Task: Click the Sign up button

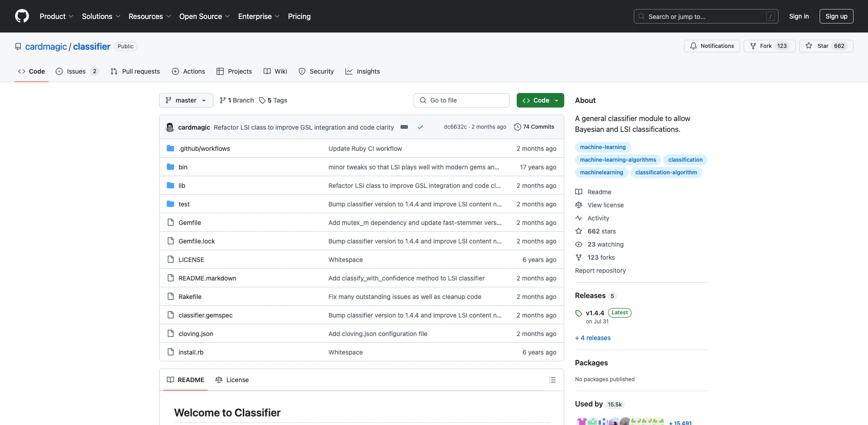Action: pyautogui.click(x=836, y=16)
